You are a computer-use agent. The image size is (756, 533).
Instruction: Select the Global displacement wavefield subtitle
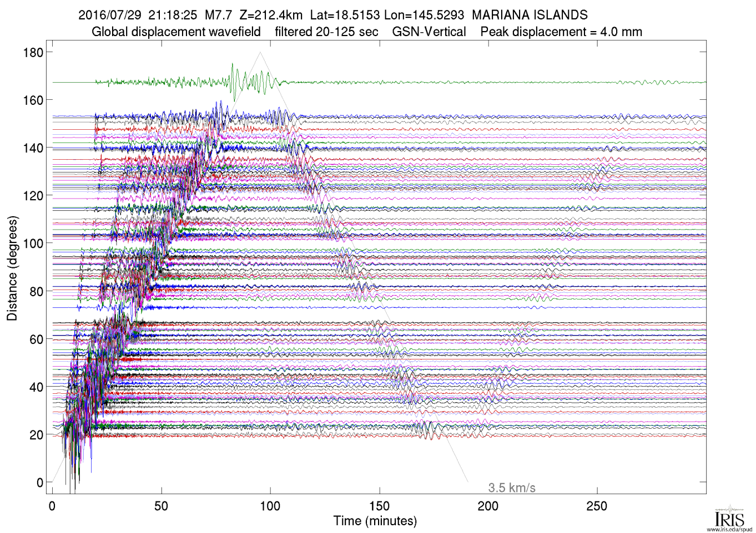click(x=176, y=32)
